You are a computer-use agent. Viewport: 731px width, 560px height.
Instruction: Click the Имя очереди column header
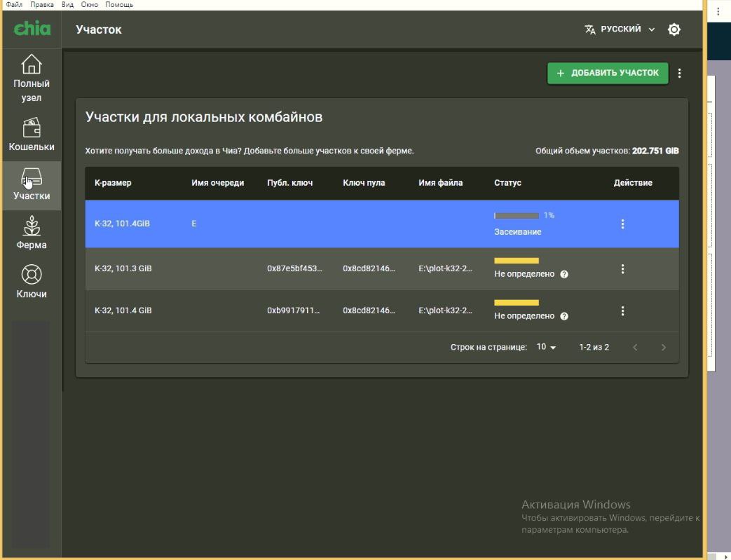click(218, 183)
